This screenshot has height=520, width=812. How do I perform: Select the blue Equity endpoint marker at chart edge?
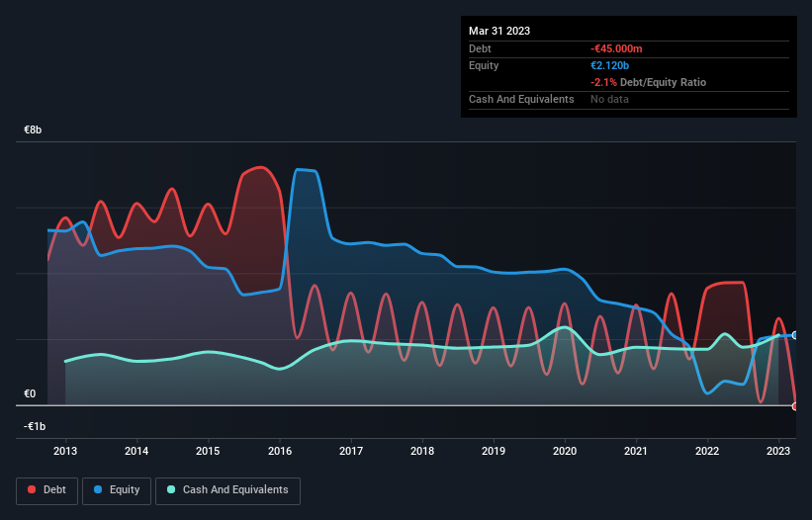[x=795, y=335]
